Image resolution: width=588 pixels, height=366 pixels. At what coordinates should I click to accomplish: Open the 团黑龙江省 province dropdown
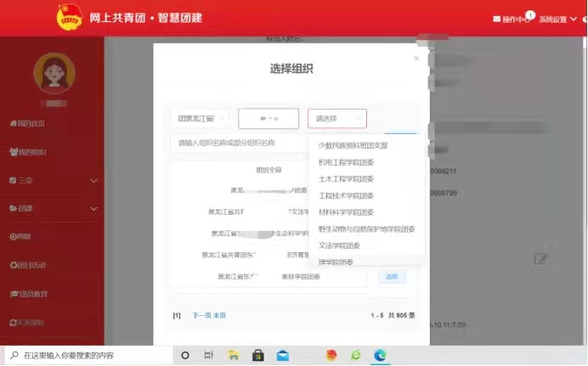click(x=199, y=118)
